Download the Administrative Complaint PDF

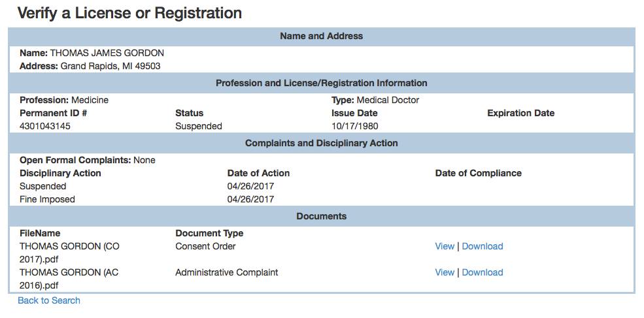pyautogui.click(x=482, y=272)
